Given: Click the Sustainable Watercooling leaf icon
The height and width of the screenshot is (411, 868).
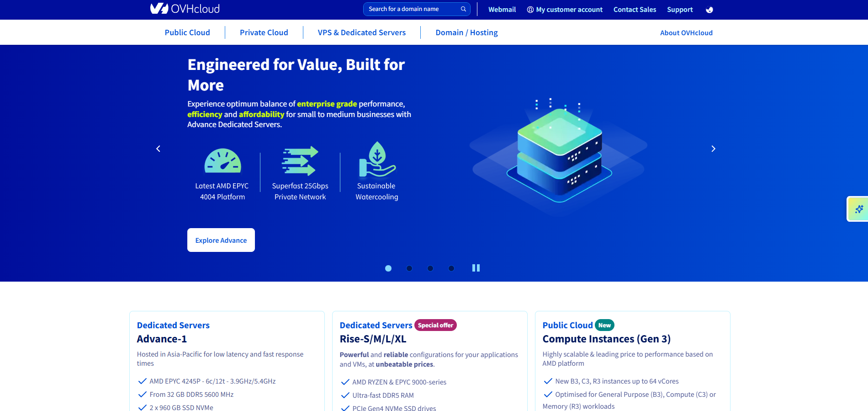Looking at the screenshot, I should [x=377, y=159].
